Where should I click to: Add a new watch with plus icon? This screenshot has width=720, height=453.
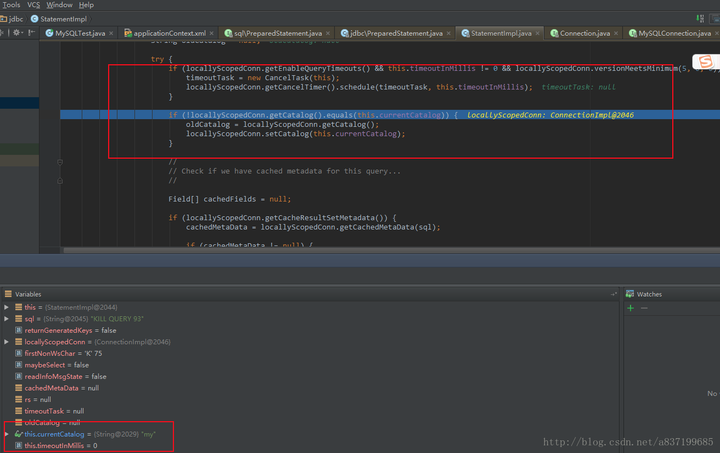point(630,308)
